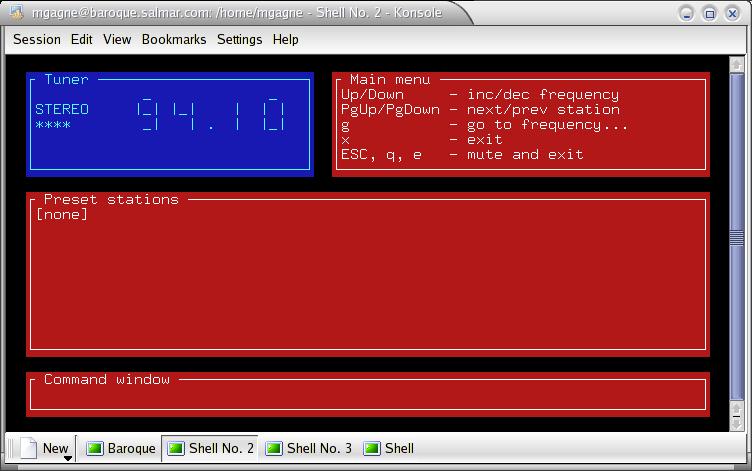Maximize the Konsole window
Image resolution: width=752 pixels, height=471 pixels.
click(709, 13)
